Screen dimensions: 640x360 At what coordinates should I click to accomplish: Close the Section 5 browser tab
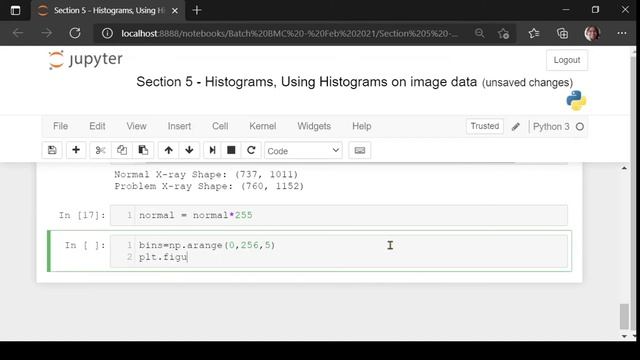[x=175, y=11]
